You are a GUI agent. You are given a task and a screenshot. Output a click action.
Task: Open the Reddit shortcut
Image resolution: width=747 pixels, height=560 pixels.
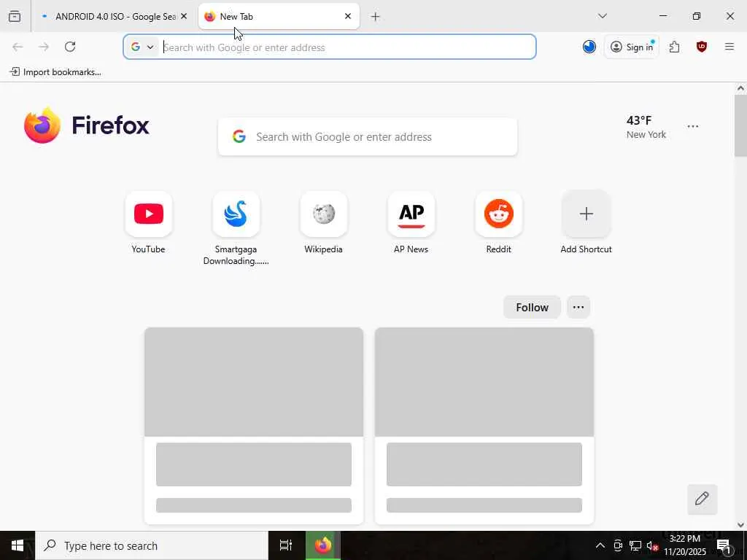499,223
